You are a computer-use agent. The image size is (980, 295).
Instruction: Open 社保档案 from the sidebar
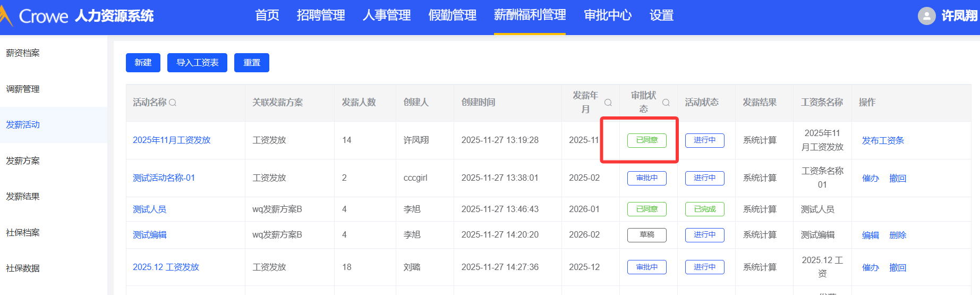(x=23, y=232)
